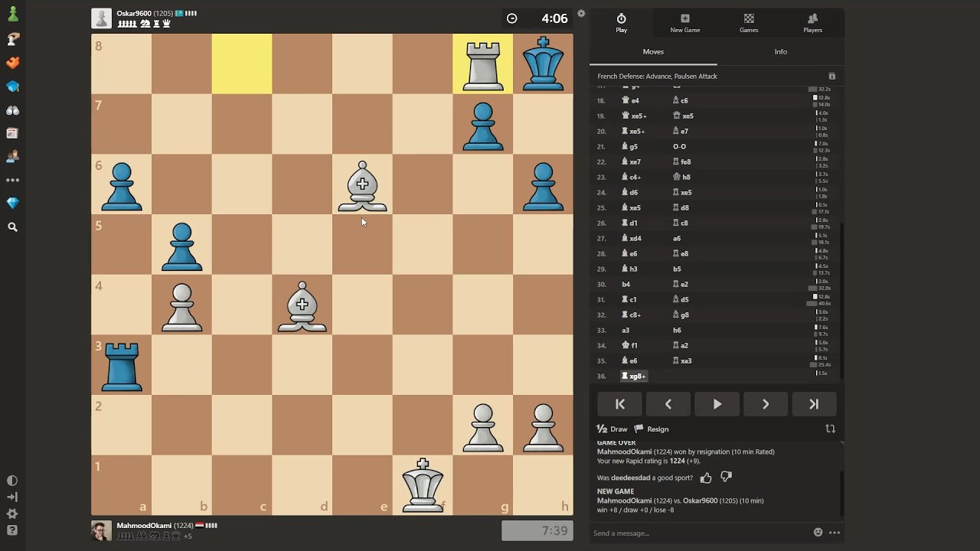Image resolution: width=980 pixels, height=551 pixels.
Task: Select move 36 xg8+ in the list
Action: pyautogui.click(x=634, y=376)
